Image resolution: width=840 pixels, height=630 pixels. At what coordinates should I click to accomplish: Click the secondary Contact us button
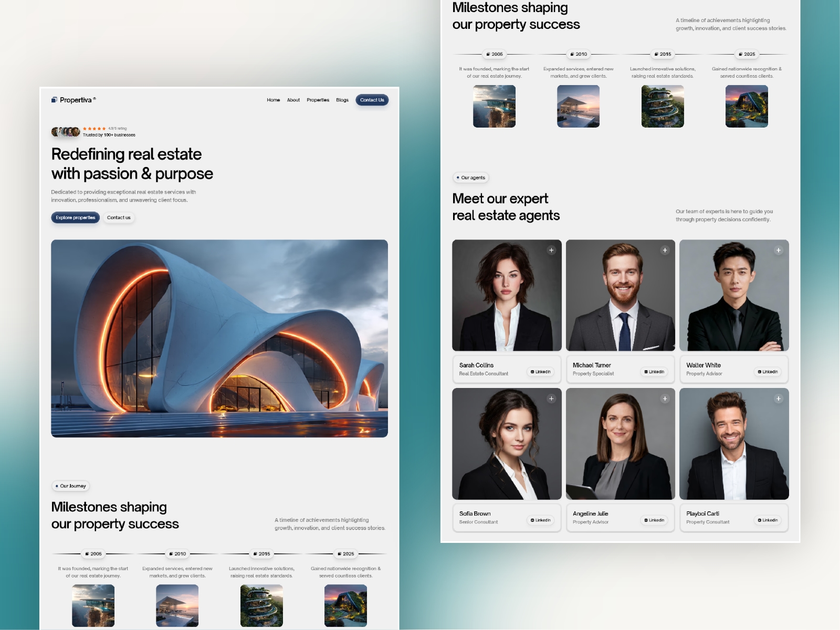tap(119, 217)
